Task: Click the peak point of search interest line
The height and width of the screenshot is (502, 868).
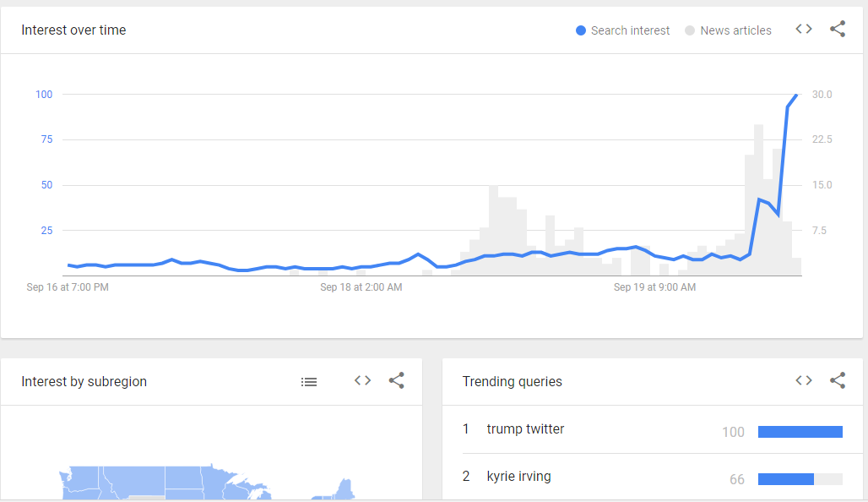Action: tap(796, 95)
